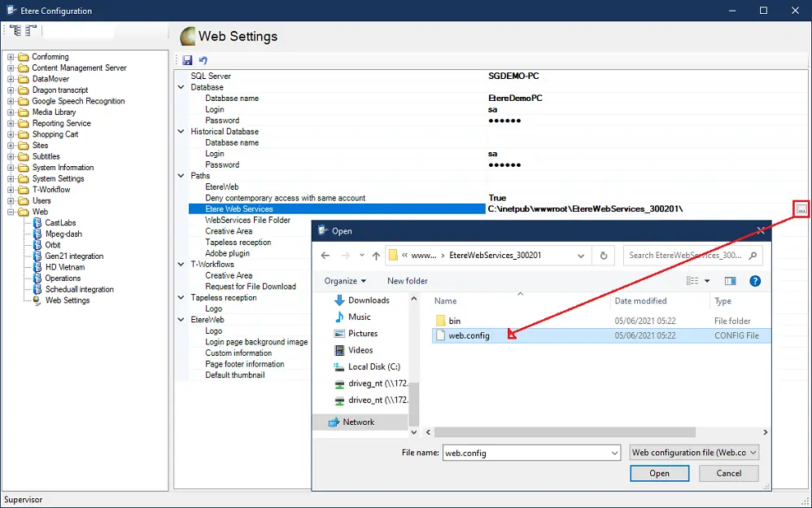Select the bin folder in file list

click(454, 321)
